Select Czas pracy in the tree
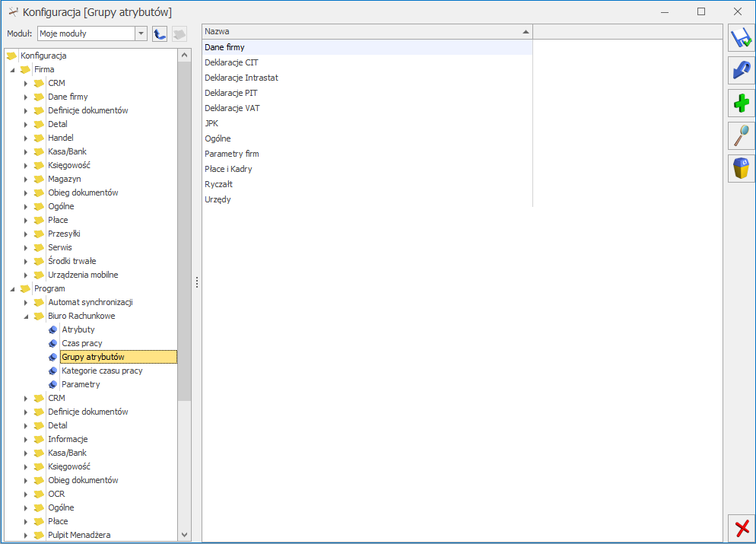This screenshot has width=756, height=544. [x=82, y=343]
